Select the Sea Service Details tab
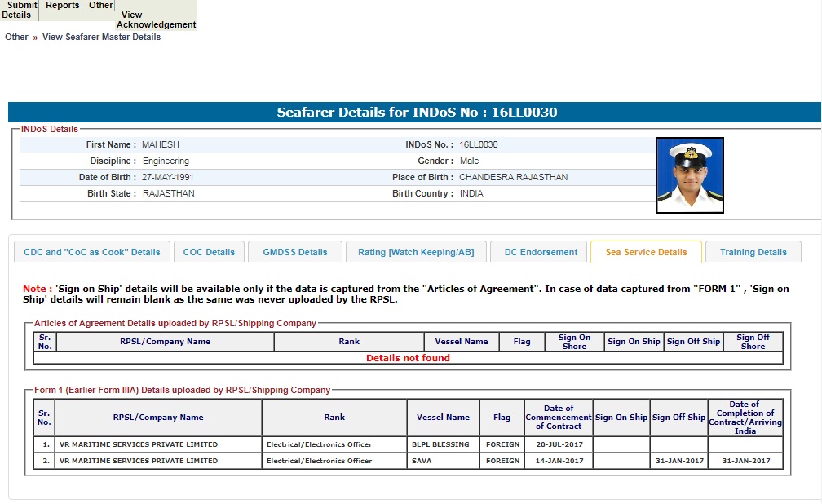The height and width of the screenshot is (504, 822). [646, 252]
